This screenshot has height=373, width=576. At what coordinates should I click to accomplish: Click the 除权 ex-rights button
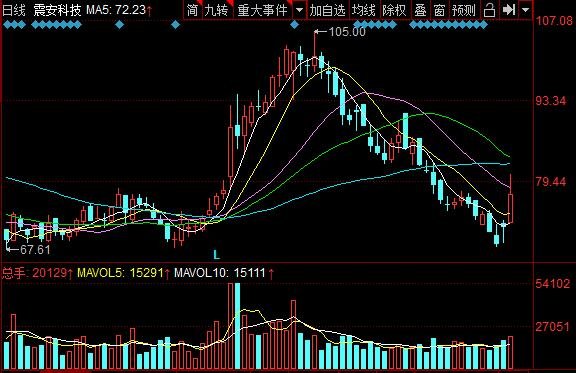tap(394, 10)
